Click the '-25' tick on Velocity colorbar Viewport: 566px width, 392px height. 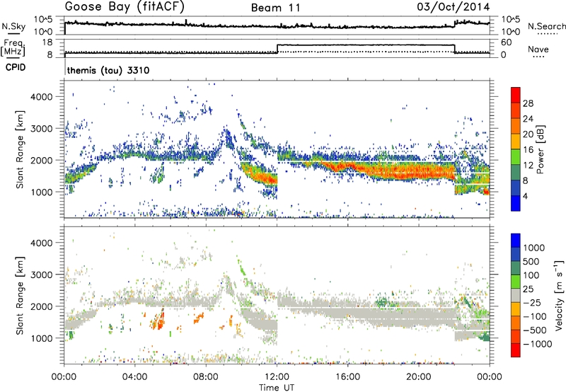click(534, 303)
